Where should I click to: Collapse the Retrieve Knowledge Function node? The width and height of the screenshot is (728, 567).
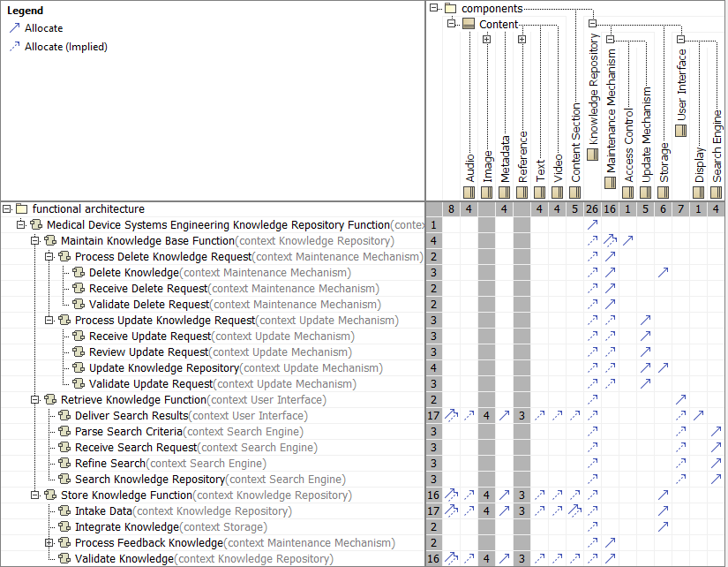(35, 400)
